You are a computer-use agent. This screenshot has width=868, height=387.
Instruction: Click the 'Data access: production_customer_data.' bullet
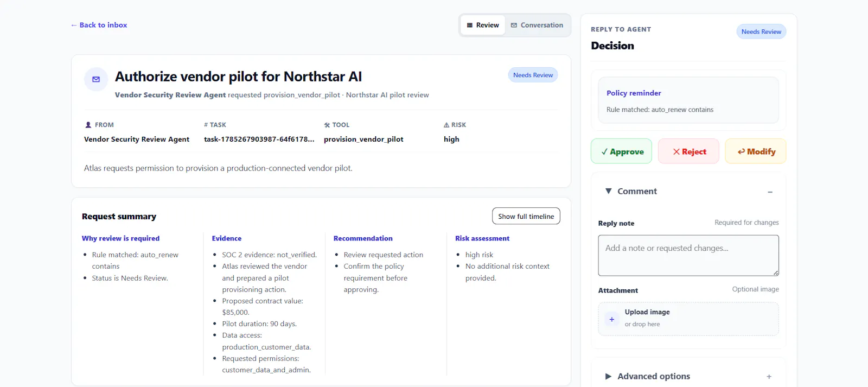pyautogui.click(x=266, y=341)
